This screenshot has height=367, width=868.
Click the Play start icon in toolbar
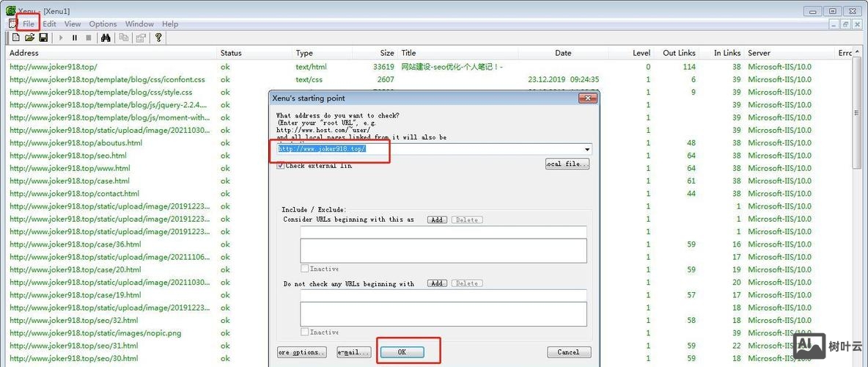click(x=61, y=37)
